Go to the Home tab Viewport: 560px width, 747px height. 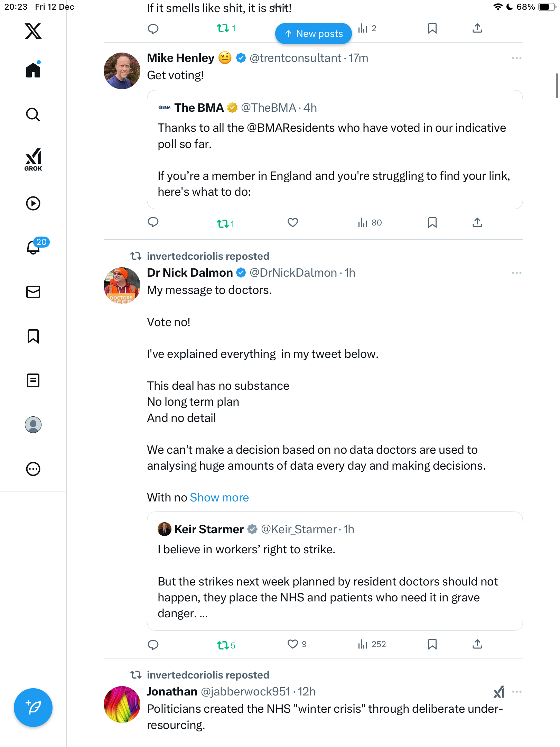click(x=33, y=70)
